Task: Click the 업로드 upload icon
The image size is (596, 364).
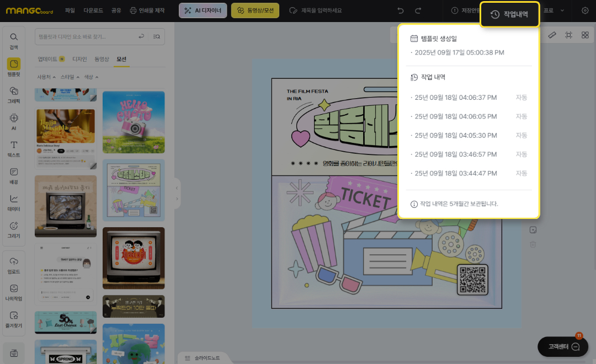Action: (x=14, y=264)
